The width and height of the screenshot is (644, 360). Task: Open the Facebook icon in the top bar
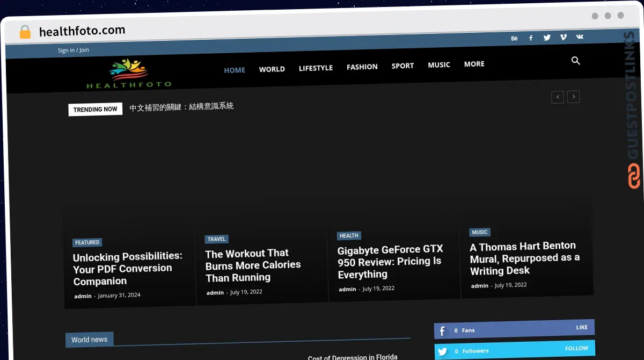[x=531, y=38]
